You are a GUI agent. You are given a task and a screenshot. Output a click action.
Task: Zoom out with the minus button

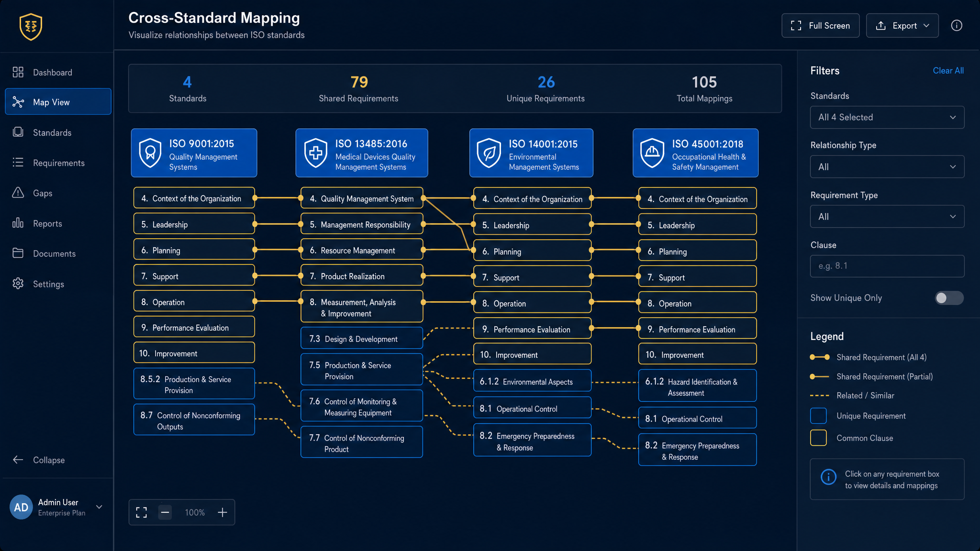click(x=165, y=512)
